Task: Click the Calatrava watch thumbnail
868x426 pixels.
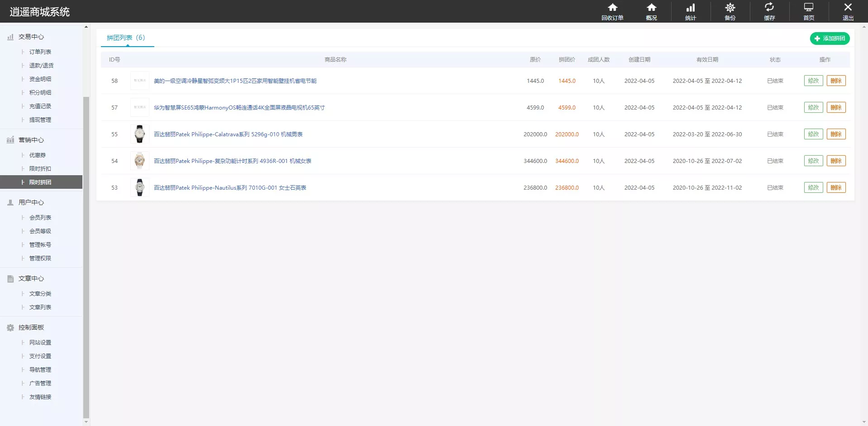Action: click(139, 134)
